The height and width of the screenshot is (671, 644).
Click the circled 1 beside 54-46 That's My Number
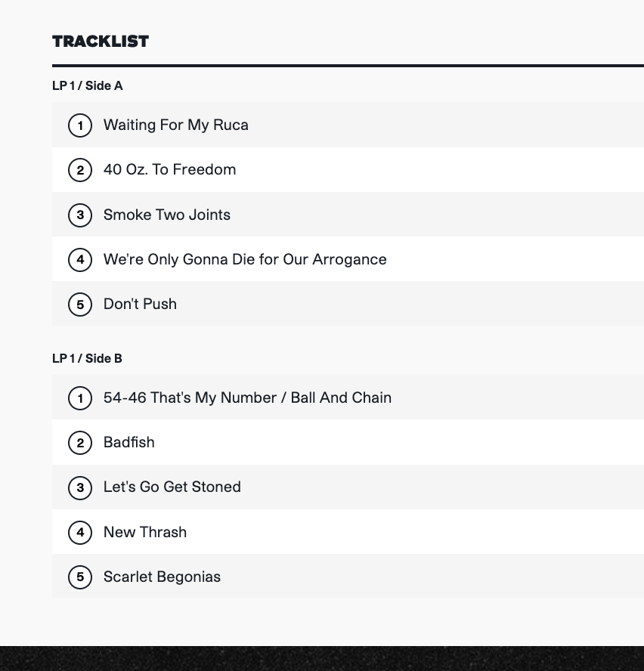pos(80,398)
